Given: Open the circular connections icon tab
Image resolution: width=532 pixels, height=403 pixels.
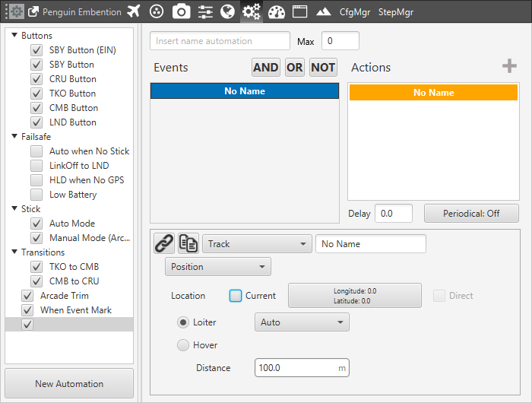Looking at the screenshot, I should pyautogui.click(x=157, y=11).
